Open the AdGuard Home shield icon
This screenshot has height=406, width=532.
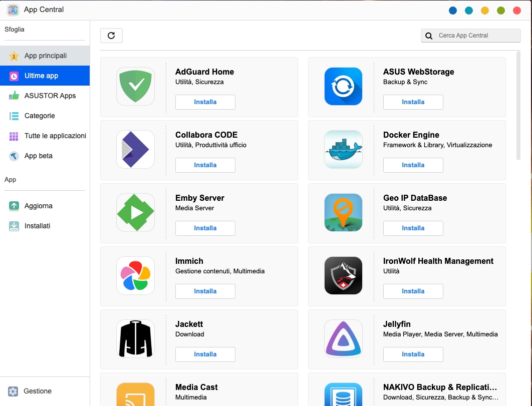135,86
